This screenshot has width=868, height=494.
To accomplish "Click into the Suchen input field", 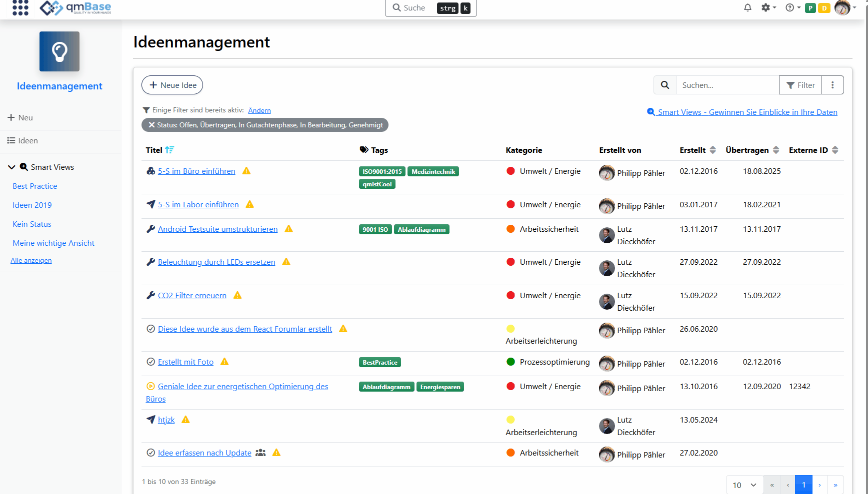I will [727, 85].
